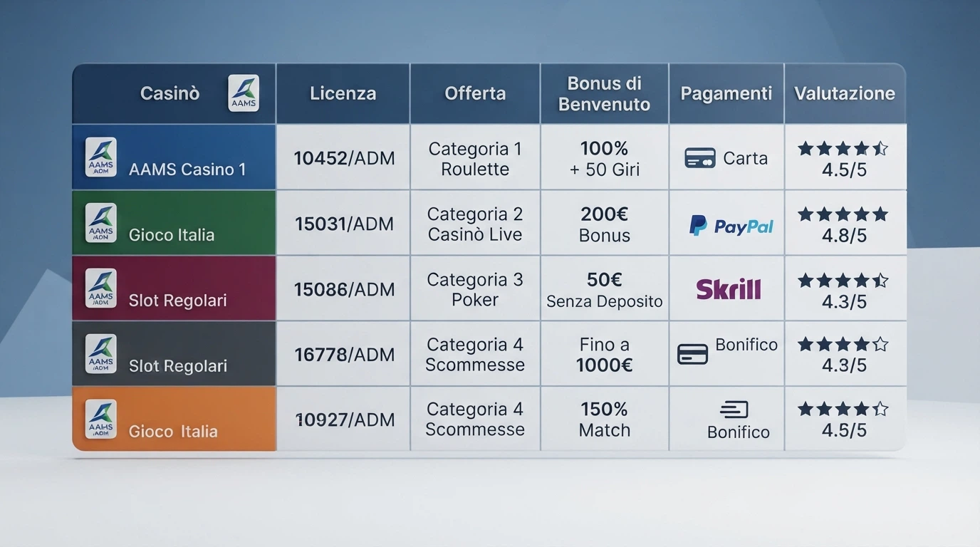Click the Bonus di Benvenuto column header
This screenshot has height=547, width=980.
coord(605,93)
